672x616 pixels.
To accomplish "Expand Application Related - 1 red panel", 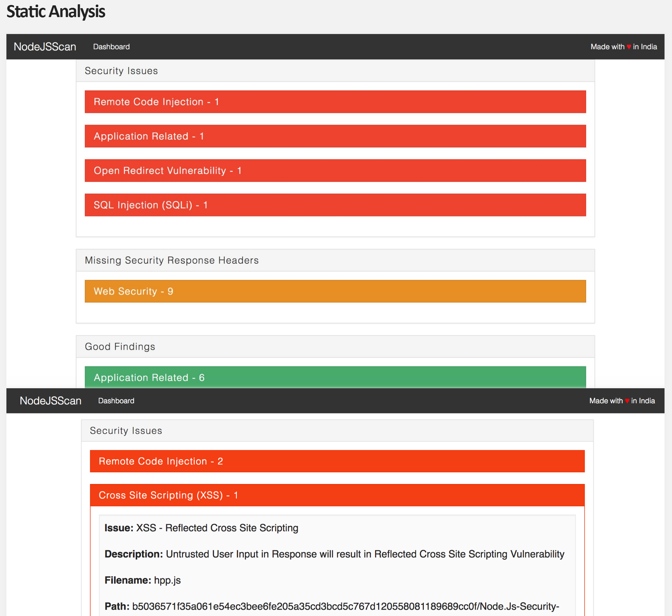I will [x=335, y=136].
